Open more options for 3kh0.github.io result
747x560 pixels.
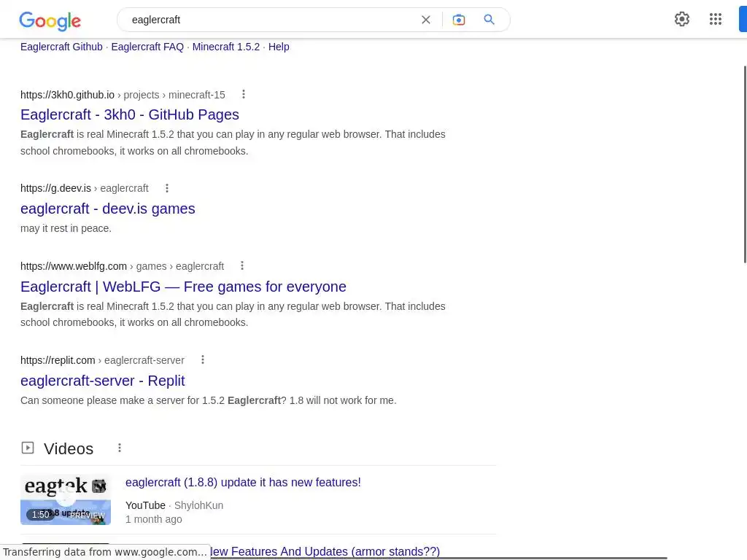coord(244,94)
